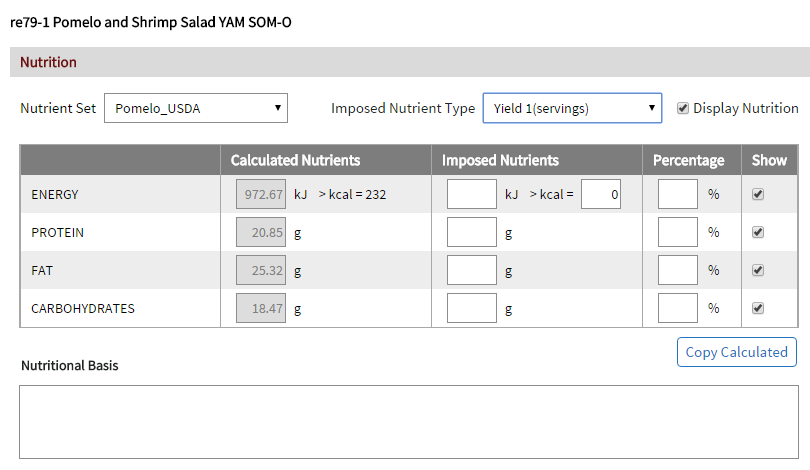This screenshot has width=810, height=470.
Task: Open the Imposed Nutrient Type dropdown
Action: pos(572,109)
